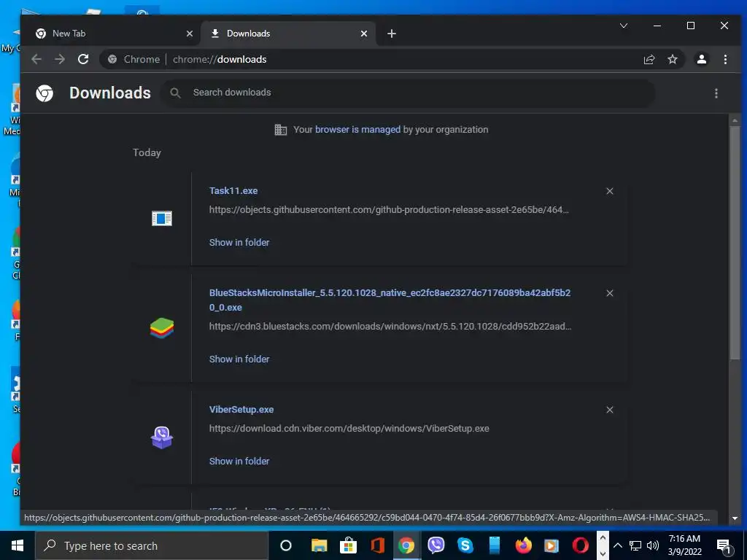The width and height of the screenshot is (747, 560).
Task: Open a new browser tab with plus
Action: click(x=392, y=34)
